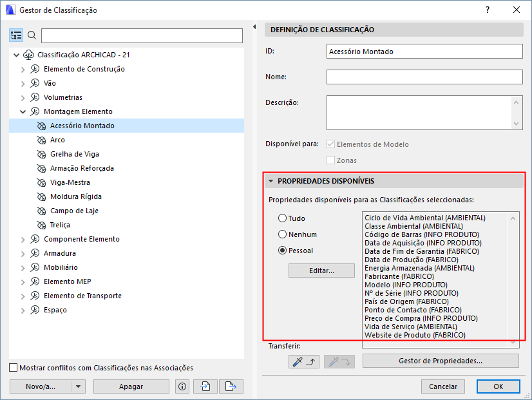
Task: Click the ID input field
Action: pos(424,52)
